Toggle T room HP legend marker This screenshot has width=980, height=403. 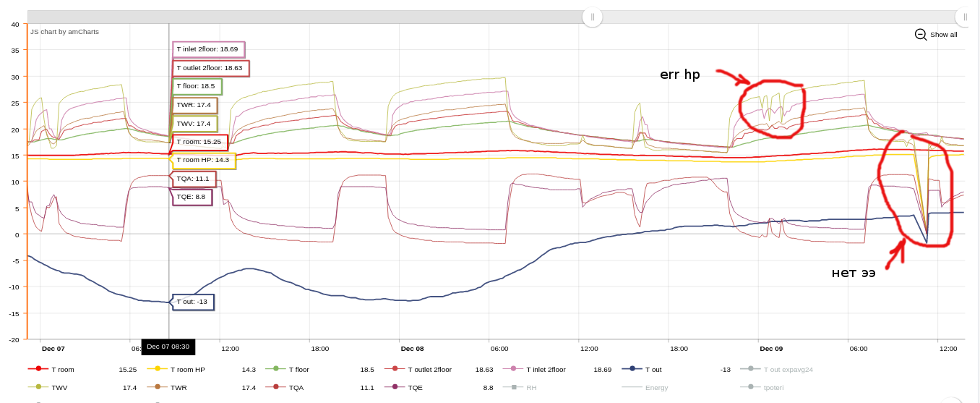pyautogui.click(x=158, y=369)
